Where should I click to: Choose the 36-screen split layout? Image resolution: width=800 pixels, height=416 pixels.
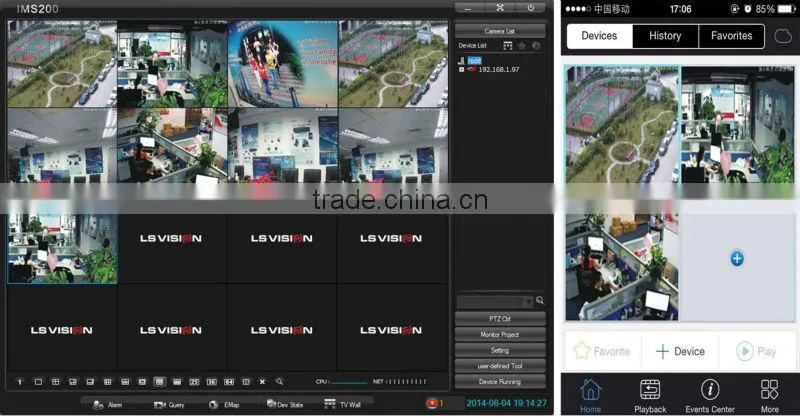click(x=211, y=382)
